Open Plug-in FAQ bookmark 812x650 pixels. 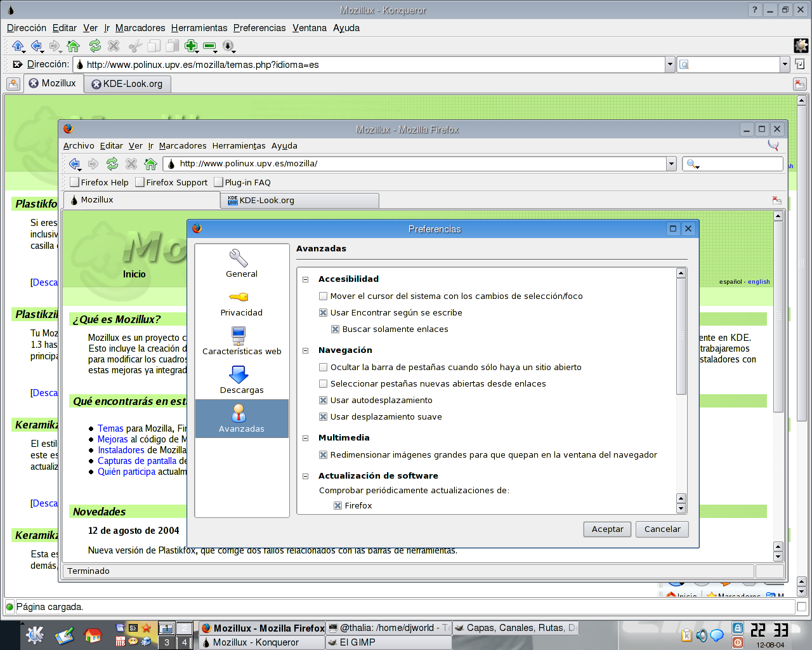point(242,182)
